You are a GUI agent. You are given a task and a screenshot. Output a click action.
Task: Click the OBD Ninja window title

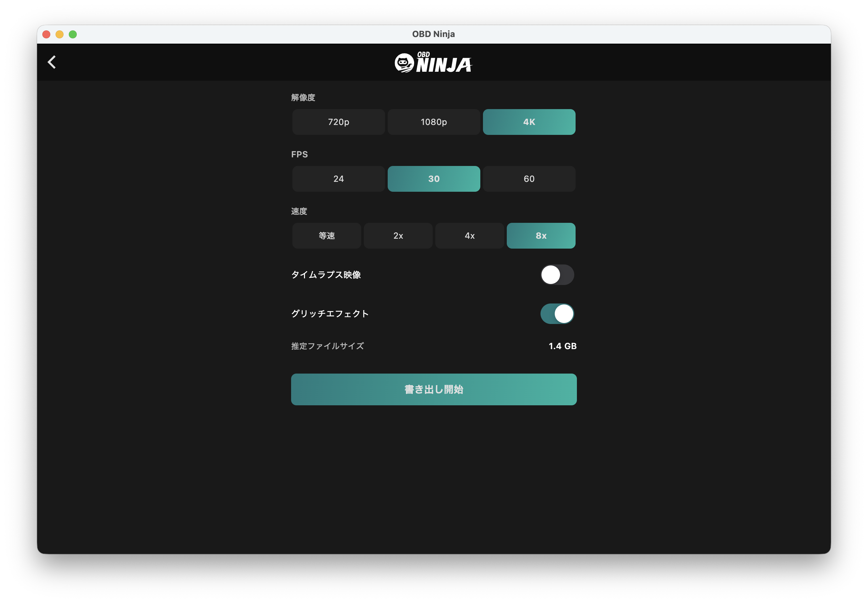433,34
